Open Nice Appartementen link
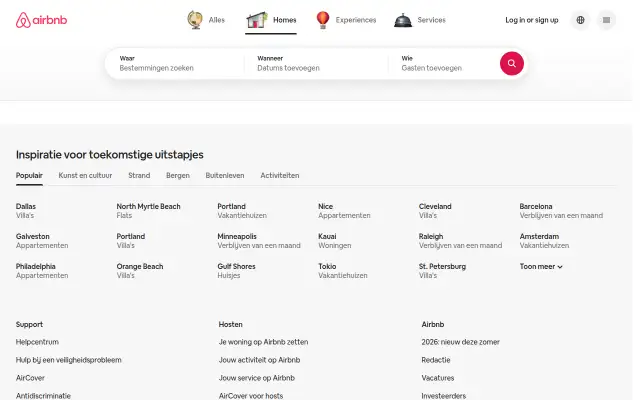Image resolution: width=640 pixels, height=400 pixels. click(344, 211)
